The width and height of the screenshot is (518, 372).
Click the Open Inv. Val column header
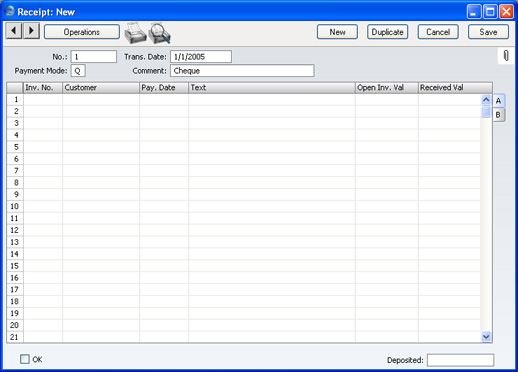coord(387,88)
